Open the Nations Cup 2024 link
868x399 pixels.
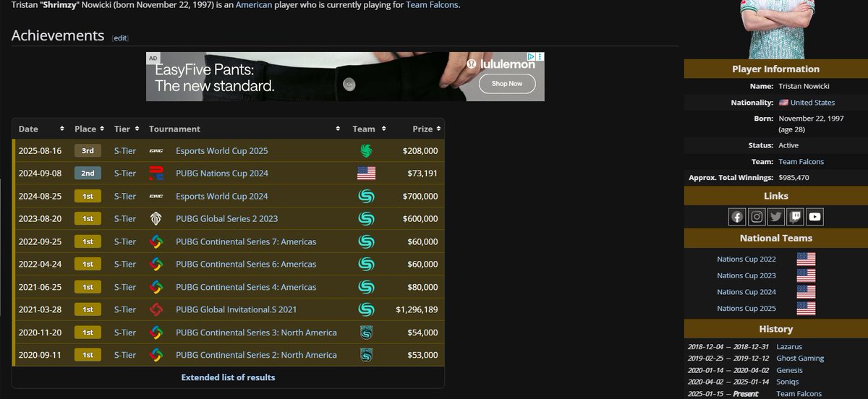(746, 292)
